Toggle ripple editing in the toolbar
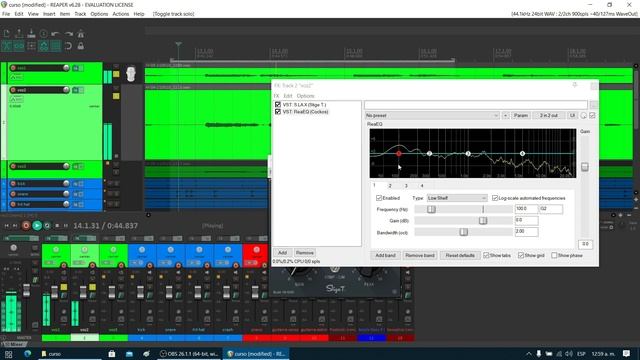640x360 pixels. click(x=31, y=46)
